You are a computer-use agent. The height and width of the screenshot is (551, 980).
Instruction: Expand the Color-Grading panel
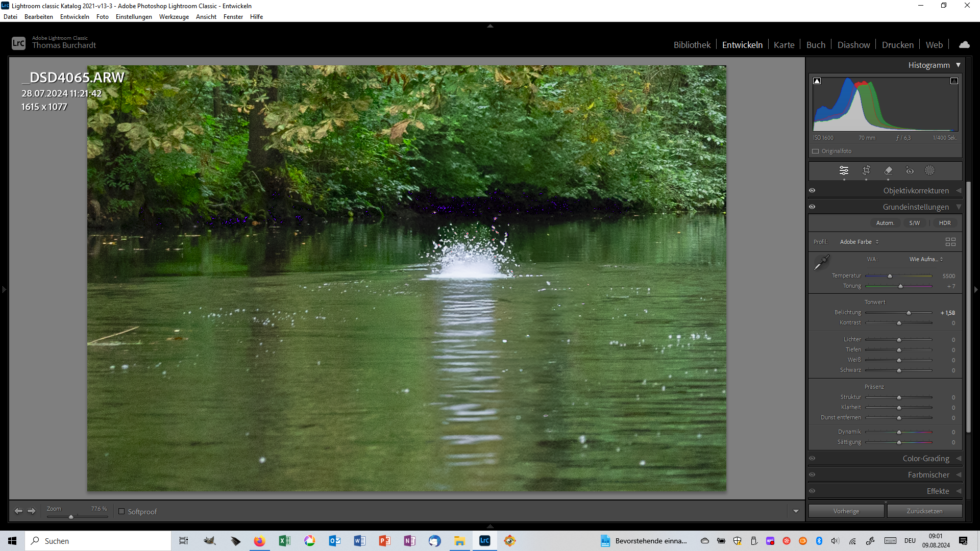tap(925, 458)
